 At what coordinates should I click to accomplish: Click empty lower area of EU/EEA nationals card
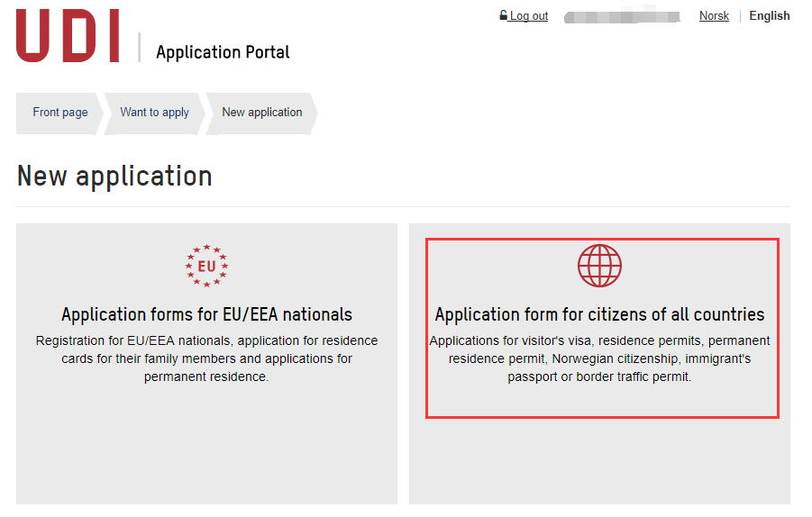(206, 450)
